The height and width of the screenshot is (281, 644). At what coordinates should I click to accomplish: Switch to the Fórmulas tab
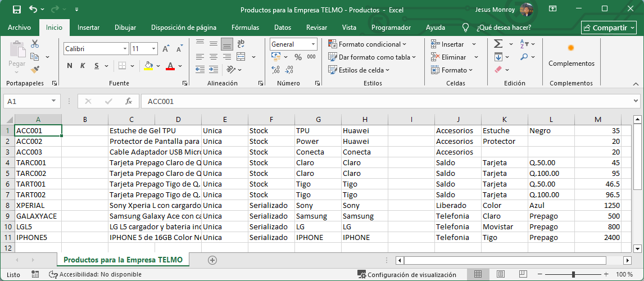[x=245, y=28]
